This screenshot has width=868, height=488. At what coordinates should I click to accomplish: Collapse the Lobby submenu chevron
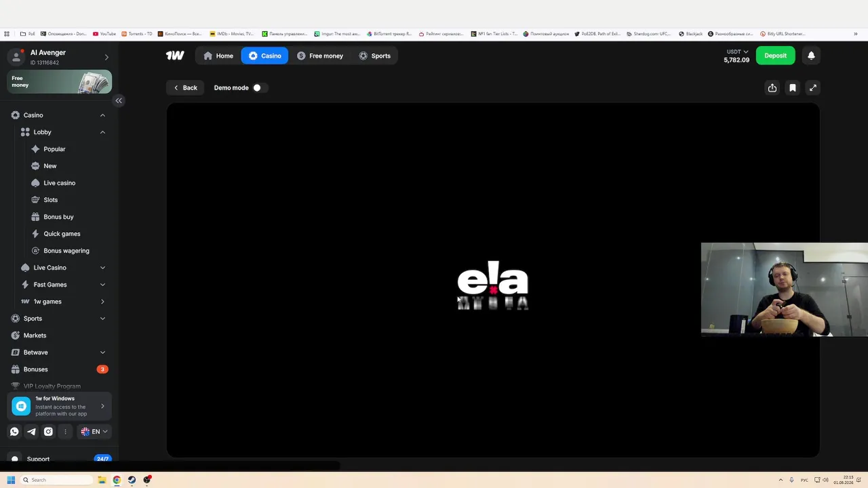[x=102, y=132]
